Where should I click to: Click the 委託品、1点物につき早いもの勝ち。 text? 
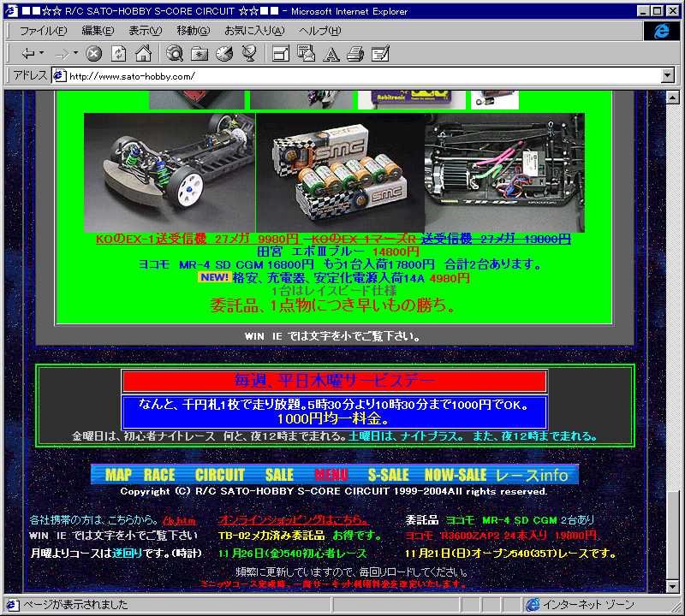coord(332,305)
